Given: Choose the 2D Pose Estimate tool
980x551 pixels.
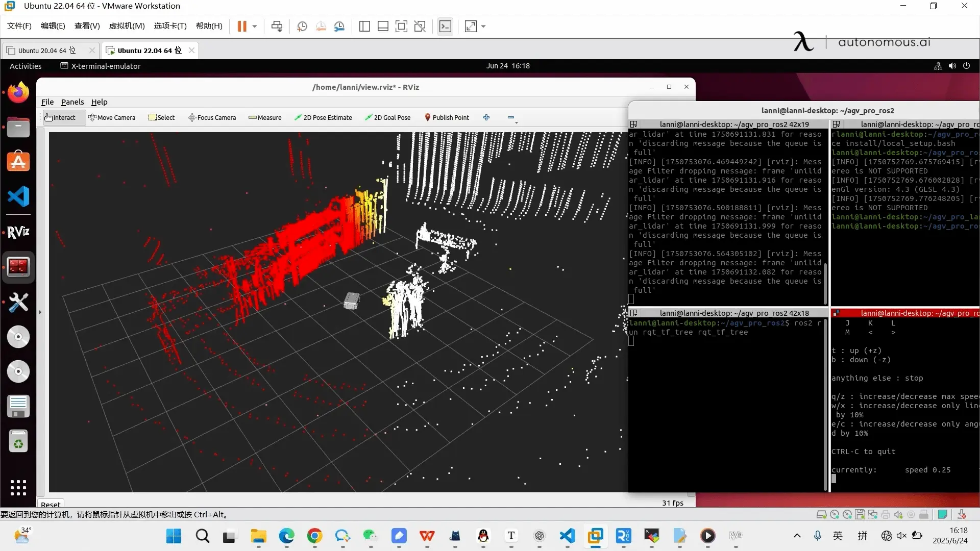Looking at the screenshot, I should click(x=323, y=117).
